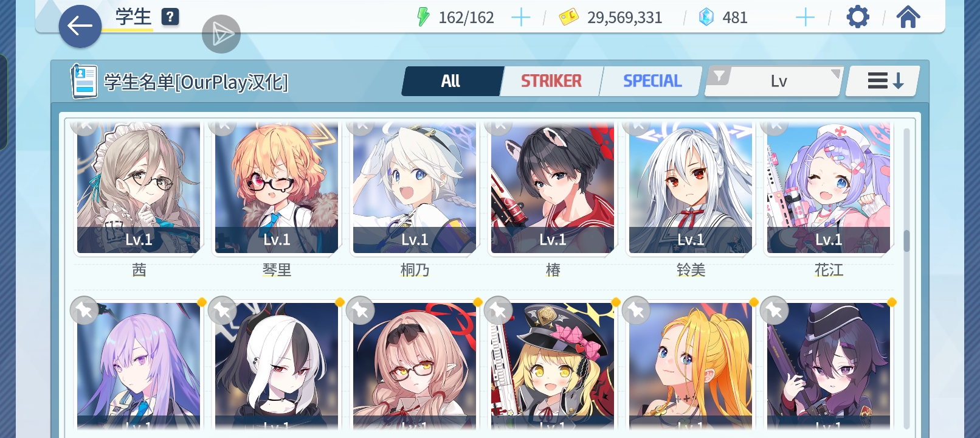The width and height of the screenshot is (980, 438).
Task: Return to lobby with the home icon
Action: click(x=908, y=17)
